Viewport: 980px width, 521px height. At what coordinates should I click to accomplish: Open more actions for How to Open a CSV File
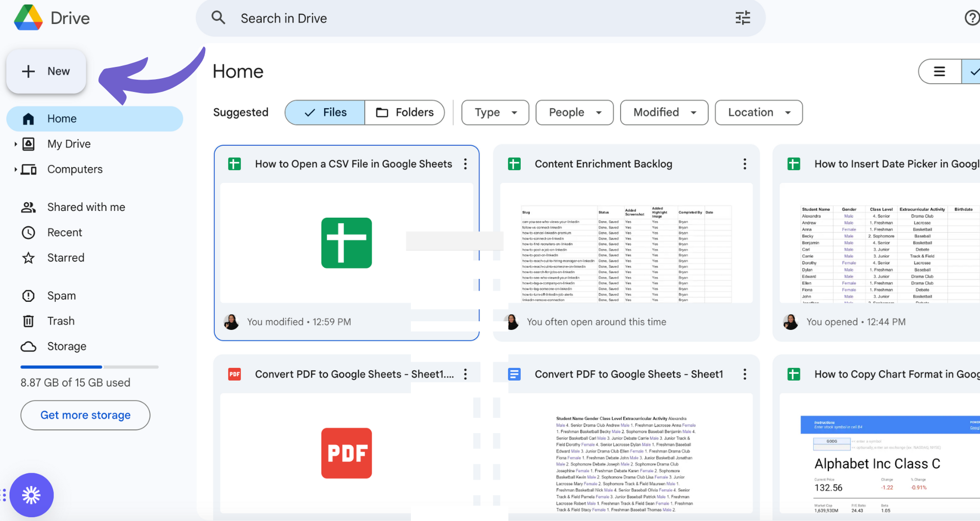point(465,164)
